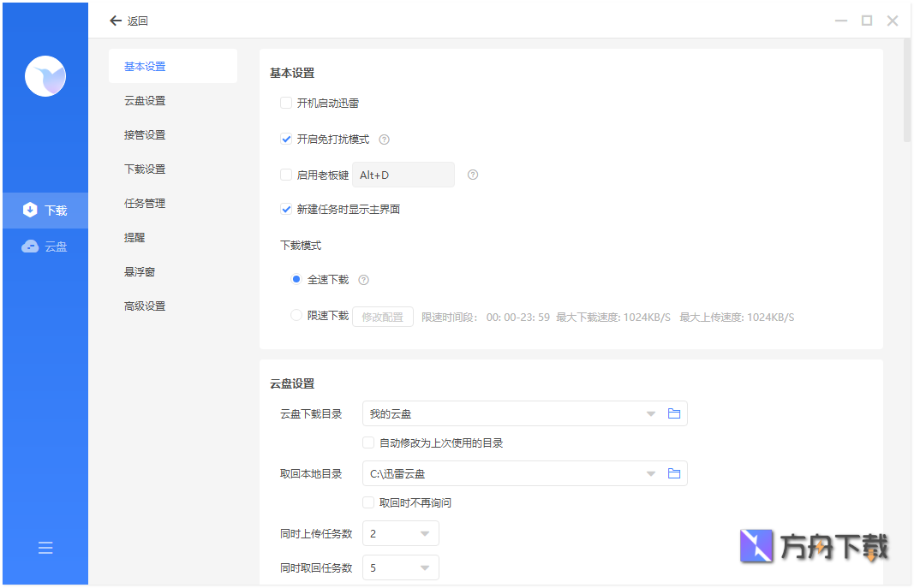Viewport: 914px width, 588px height.
Task: Click the back arrow next to 返回
Action: (x=116, y=20)
